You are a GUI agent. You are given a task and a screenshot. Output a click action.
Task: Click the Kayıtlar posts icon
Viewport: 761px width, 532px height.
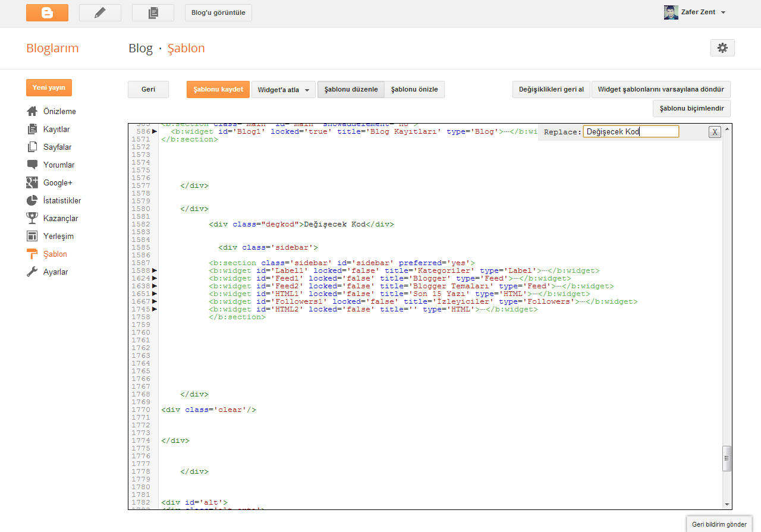click(x=32, y=129)
